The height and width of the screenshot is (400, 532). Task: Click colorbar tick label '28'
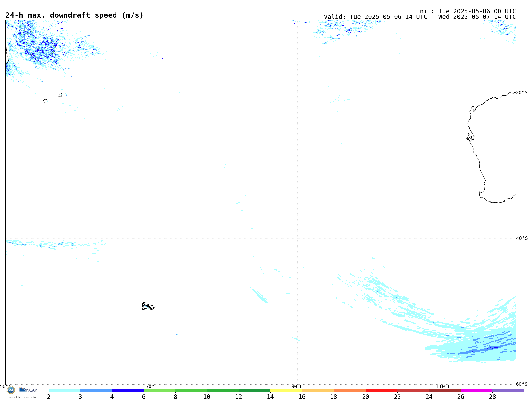tap(492, 397)
